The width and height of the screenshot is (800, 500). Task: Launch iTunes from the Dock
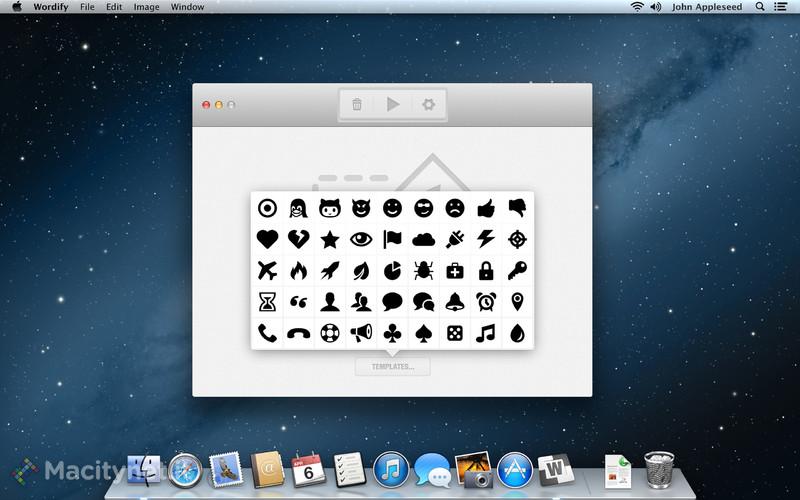pos(391,468)
